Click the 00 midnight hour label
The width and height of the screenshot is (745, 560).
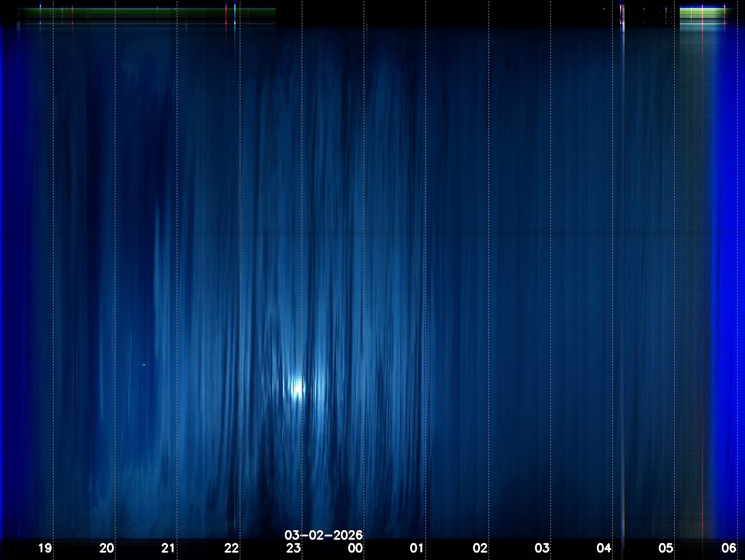pyautogui.click(x=355, y=548)
